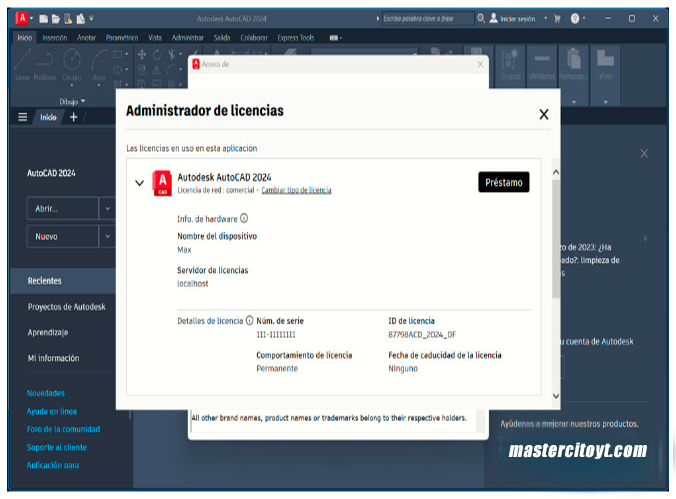Open the Paramétrico ribbon tab
Image resolution: width=676 pixels, height=499 pixels.
click(x=122, y=38)
